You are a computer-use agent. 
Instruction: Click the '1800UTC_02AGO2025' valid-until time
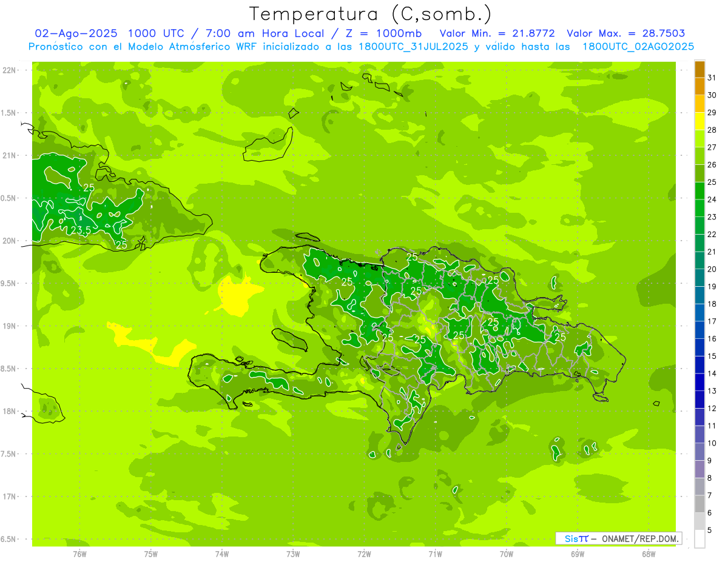(638, 47)
